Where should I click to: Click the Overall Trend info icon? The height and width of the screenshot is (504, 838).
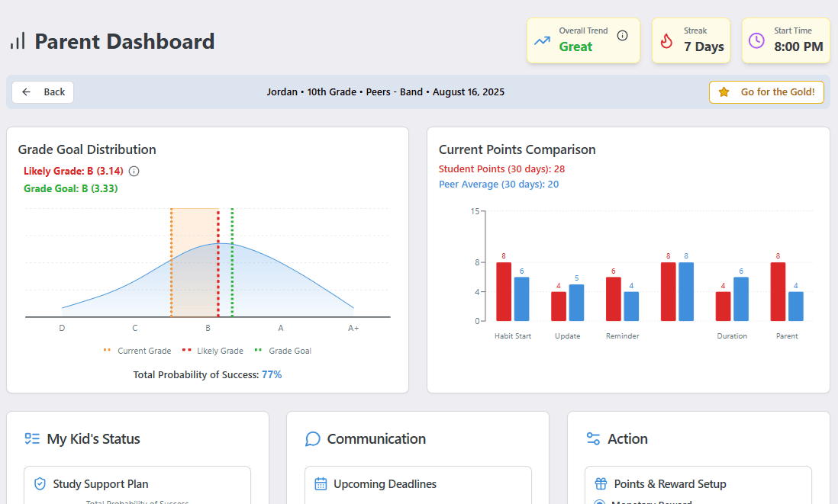[622, 36]
